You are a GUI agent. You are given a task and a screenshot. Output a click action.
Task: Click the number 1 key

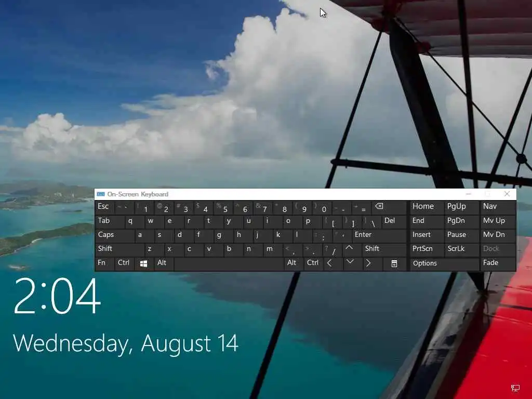tap(144, 207)
